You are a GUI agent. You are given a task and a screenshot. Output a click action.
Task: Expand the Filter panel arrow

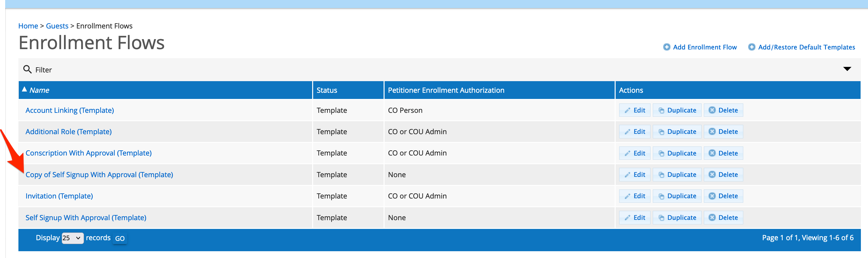[x=847, y=69]
